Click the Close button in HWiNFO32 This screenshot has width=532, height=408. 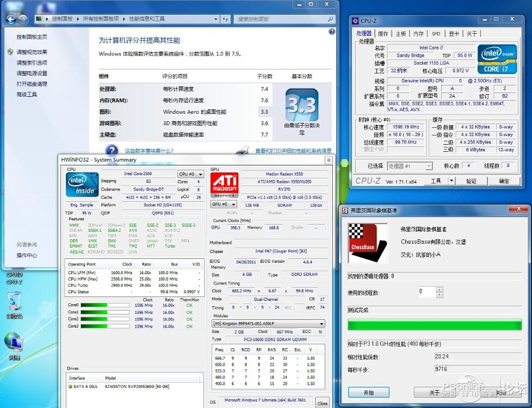click(323, 403)
